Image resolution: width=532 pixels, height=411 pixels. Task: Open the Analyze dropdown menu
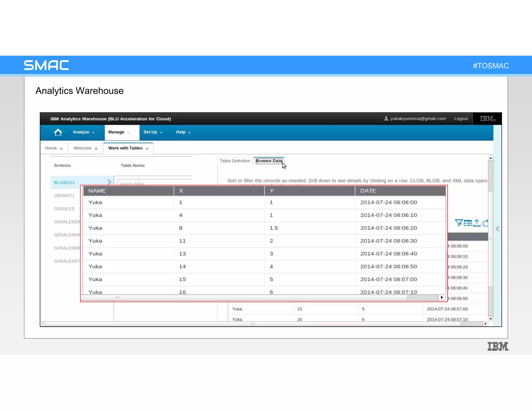(83, 132)
